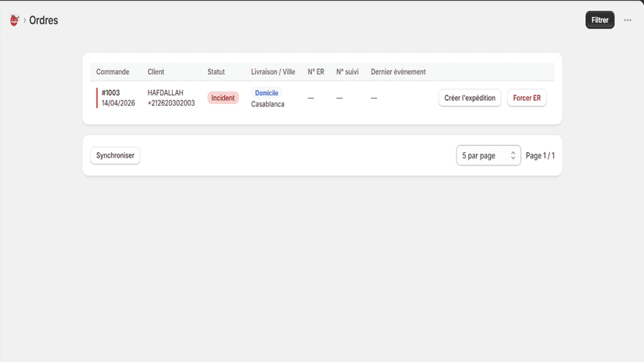Click the Filtrer button
This screenshot has height=362, width=644.
[x=600, y=20]
